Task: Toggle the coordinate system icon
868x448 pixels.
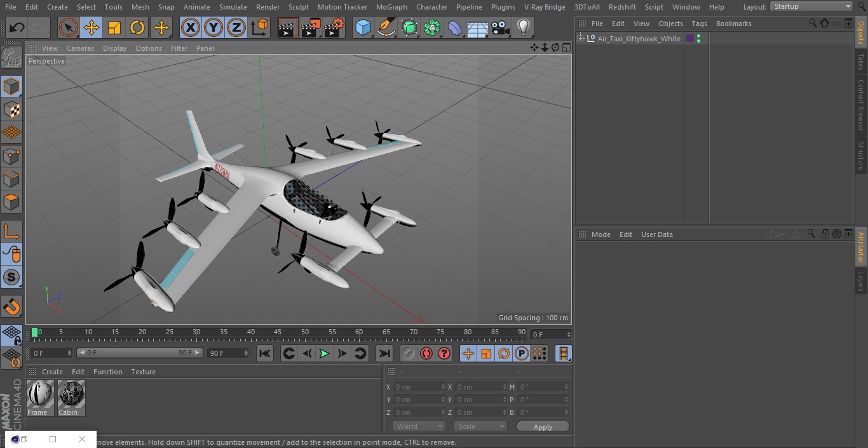Action: coord(260,27)
